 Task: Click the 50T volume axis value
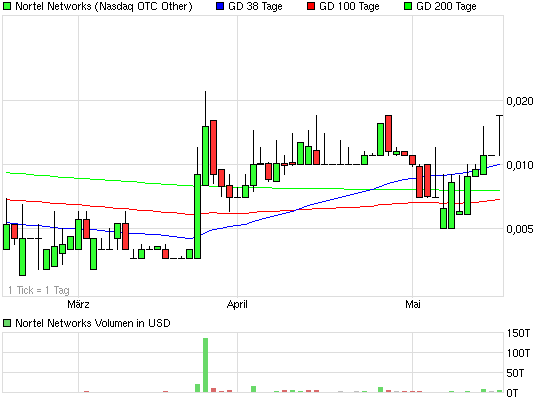pos(515,373)
